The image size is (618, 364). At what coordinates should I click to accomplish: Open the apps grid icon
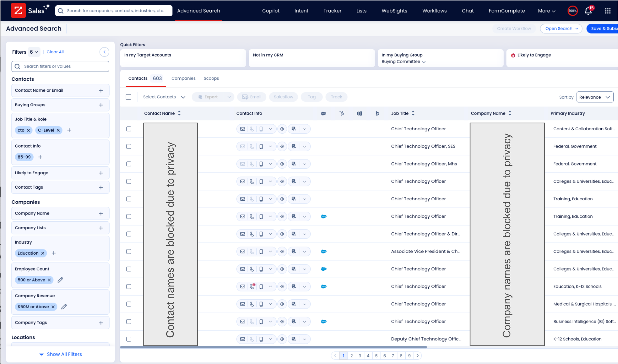pyautogui.click(x=608, y=11)
